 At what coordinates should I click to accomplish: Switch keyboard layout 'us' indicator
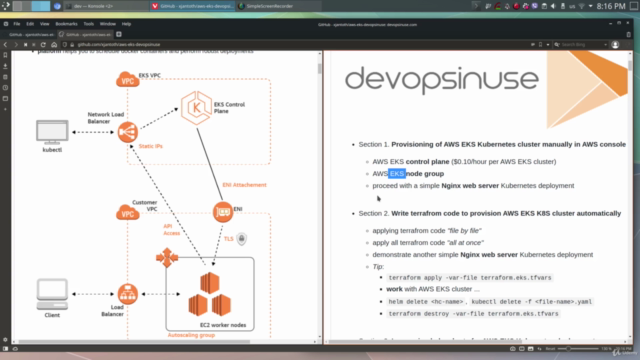(x=572, y=6)
